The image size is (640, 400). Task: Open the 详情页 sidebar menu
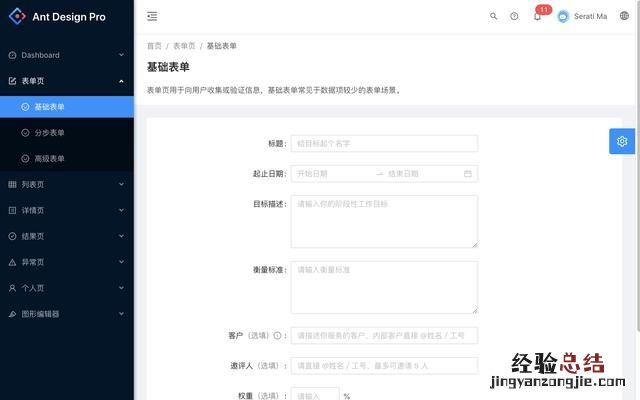point(67,210)
